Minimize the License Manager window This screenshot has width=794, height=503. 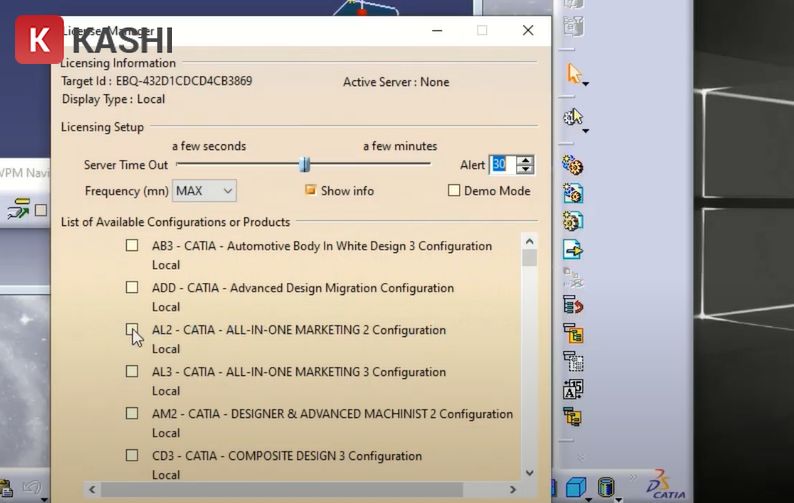coord(437,30)
